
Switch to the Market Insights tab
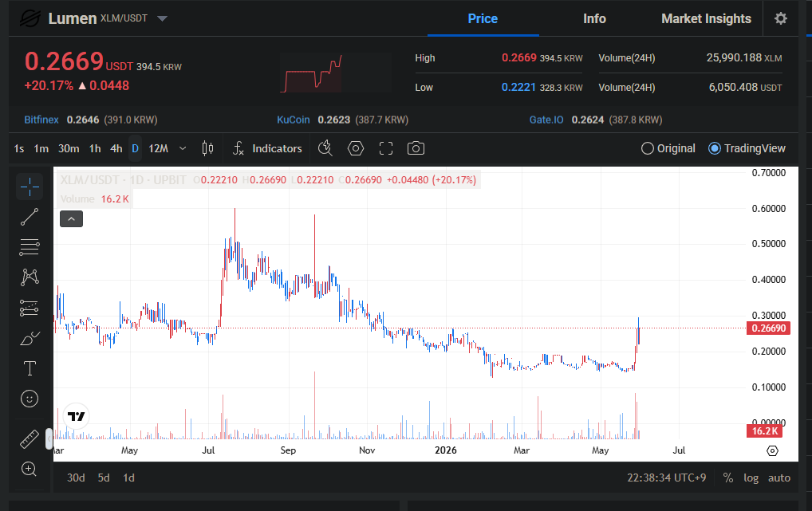click(706, 18)
